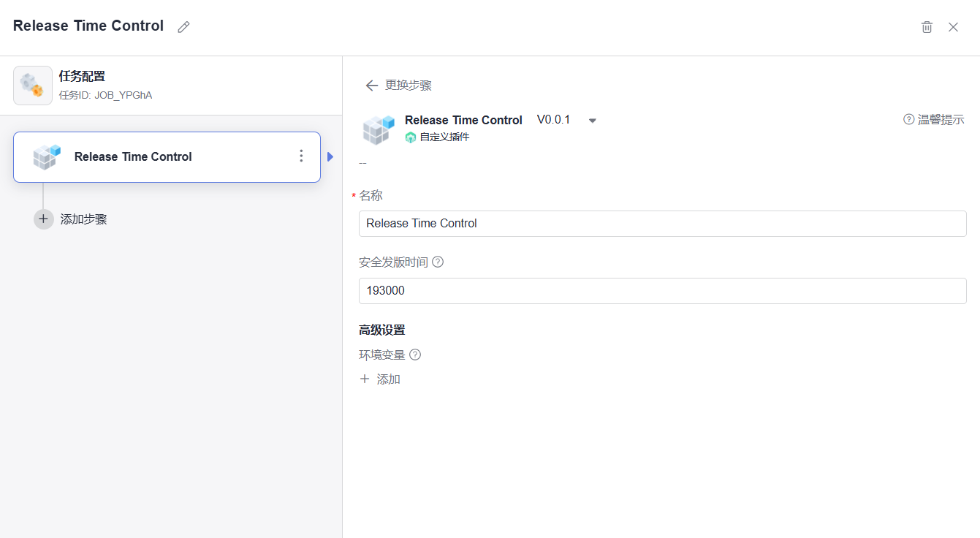Expand the V0.0.1 version dropdown
Image resolution: width=980 pixels, height=538 pixels.
click(x=593, y=121)
